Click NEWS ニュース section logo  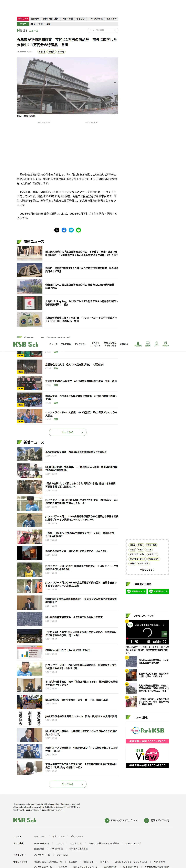pos(27,30)
